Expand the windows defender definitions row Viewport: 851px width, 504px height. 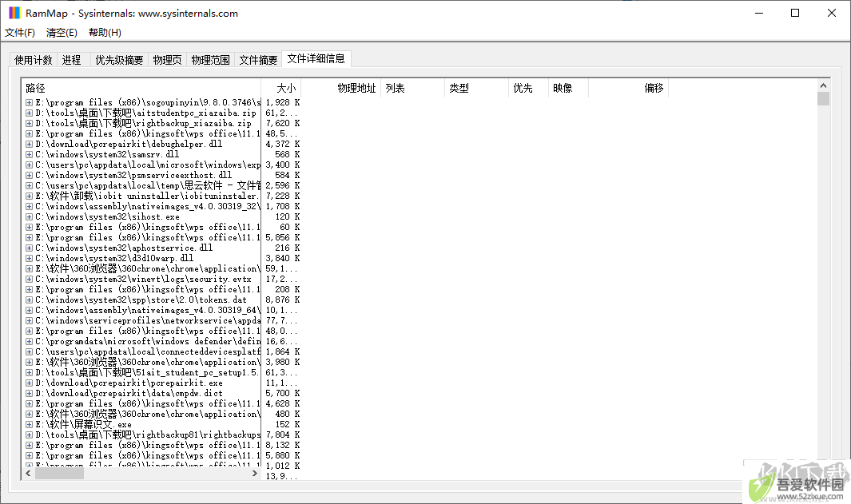pyautogui.click(x=30, y=342)
